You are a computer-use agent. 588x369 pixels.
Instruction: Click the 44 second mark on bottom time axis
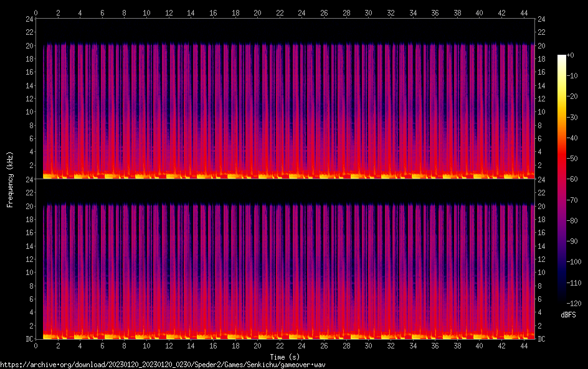tap(524, 346)
